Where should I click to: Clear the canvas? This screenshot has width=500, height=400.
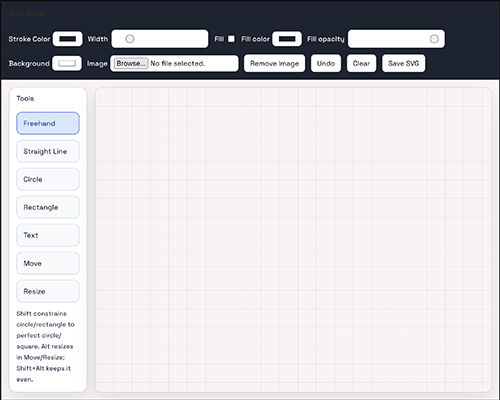(361, 63)
